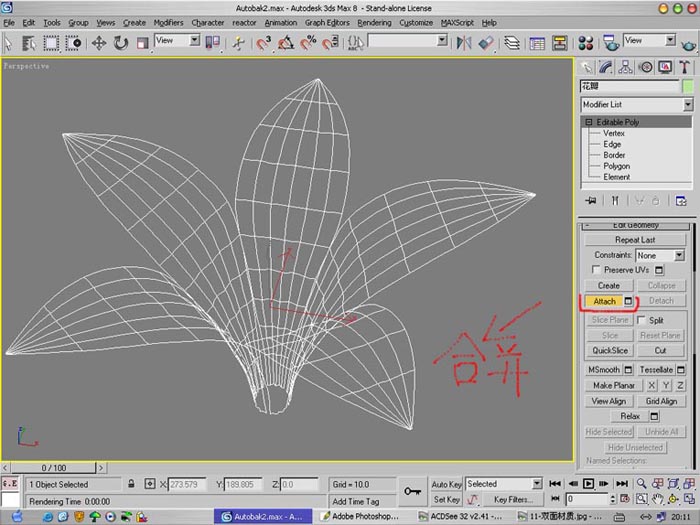
Task: Activate Select and Scale tool
Action: (x=142, y=43)
